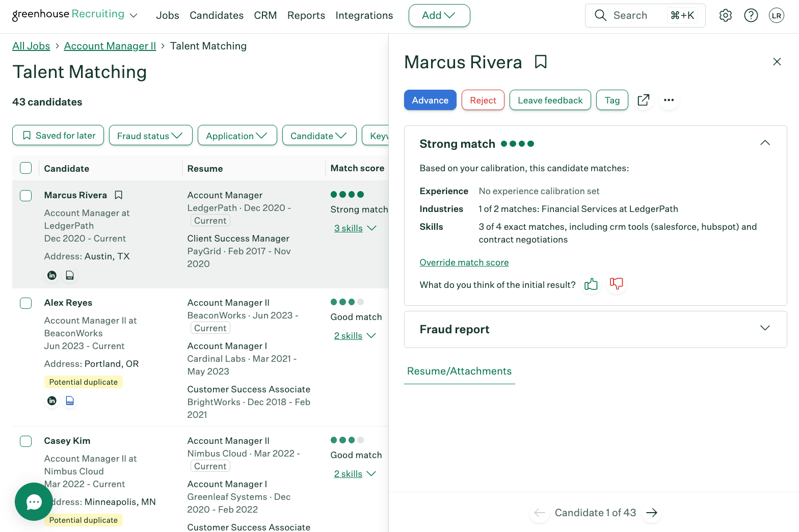Open the chat support bubble
Viewport: 799px width, 532px height.
click(x=34, y=502)
